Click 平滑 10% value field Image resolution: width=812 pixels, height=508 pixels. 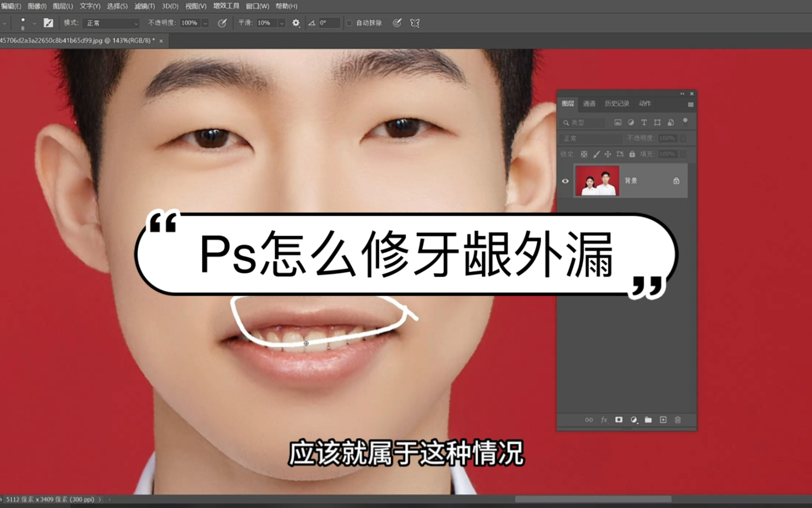266,23
